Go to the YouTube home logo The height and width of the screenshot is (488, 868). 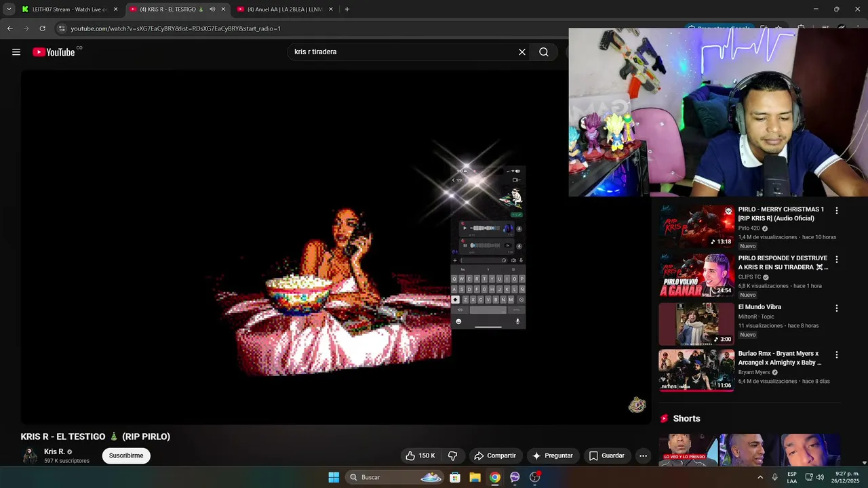[x=54, y=52]
